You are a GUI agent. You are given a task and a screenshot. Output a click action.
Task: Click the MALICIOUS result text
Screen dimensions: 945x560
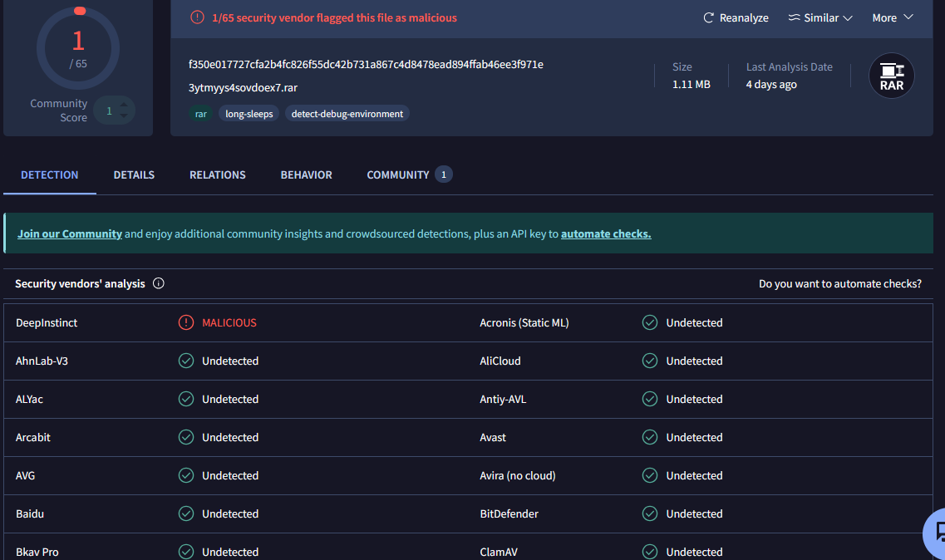[229, 322]
